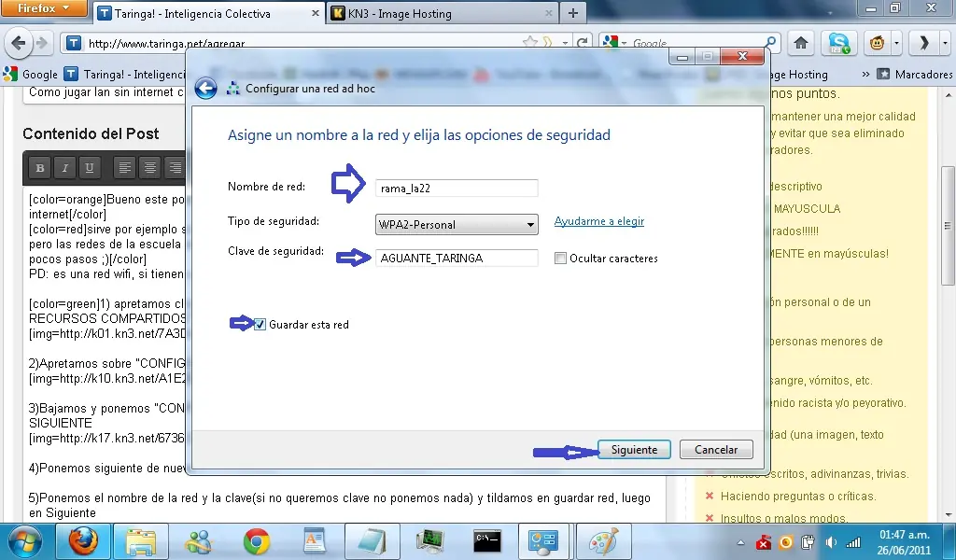The height and width of the screenshot is (560, 956).
Task: Click the Nombre de red text field
Action: [457, 189]
